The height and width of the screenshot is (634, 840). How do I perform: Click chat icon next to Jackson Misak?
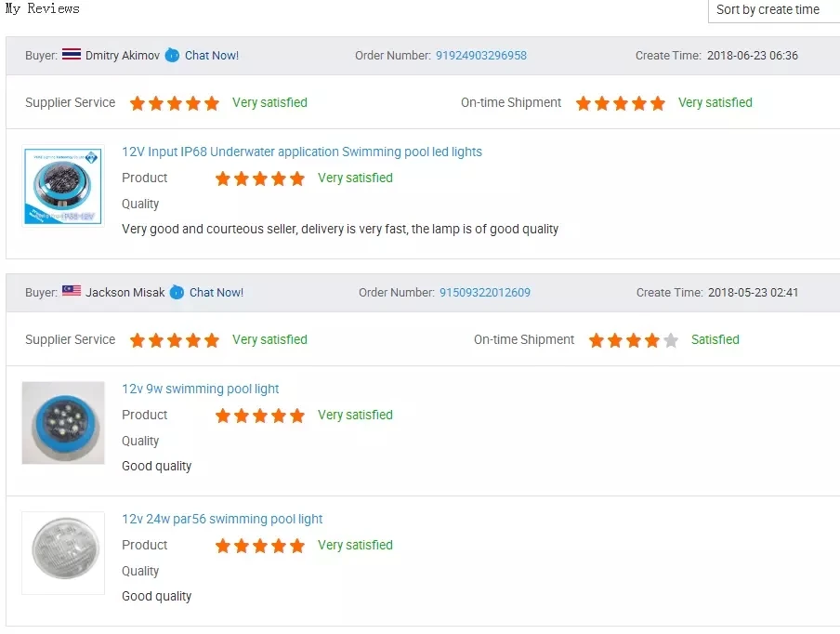coord(177,293)
